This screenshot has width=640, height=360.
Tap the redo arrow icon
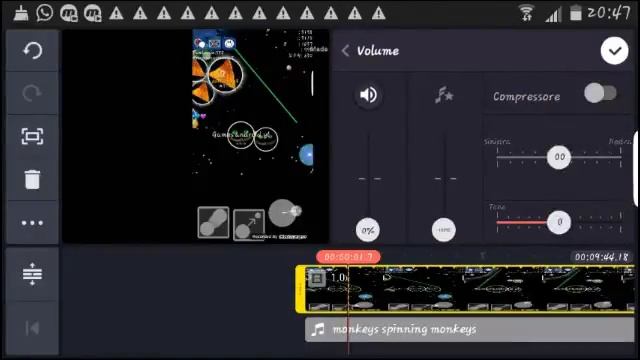tap(32, 93)
